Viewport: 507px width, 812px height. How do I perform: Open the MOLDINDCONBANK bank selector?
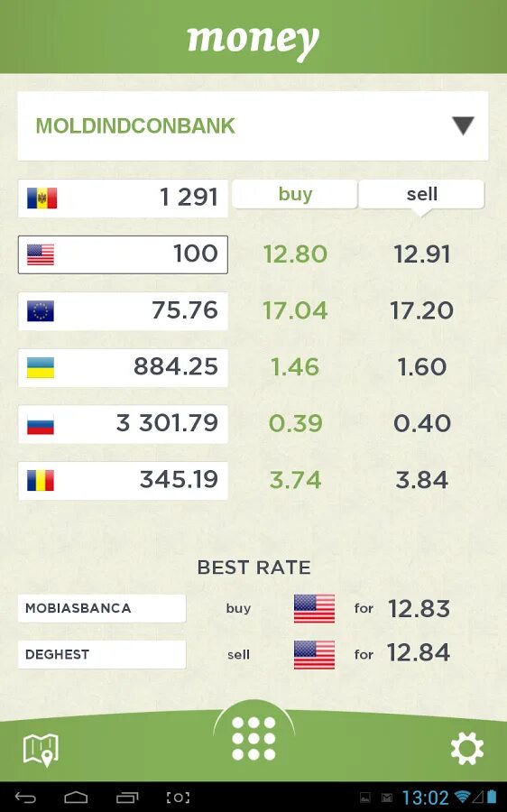[x=253, y=125]
